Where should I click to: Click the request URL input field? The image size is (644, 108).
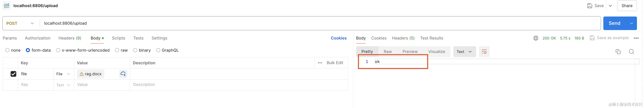coord(300,23)
